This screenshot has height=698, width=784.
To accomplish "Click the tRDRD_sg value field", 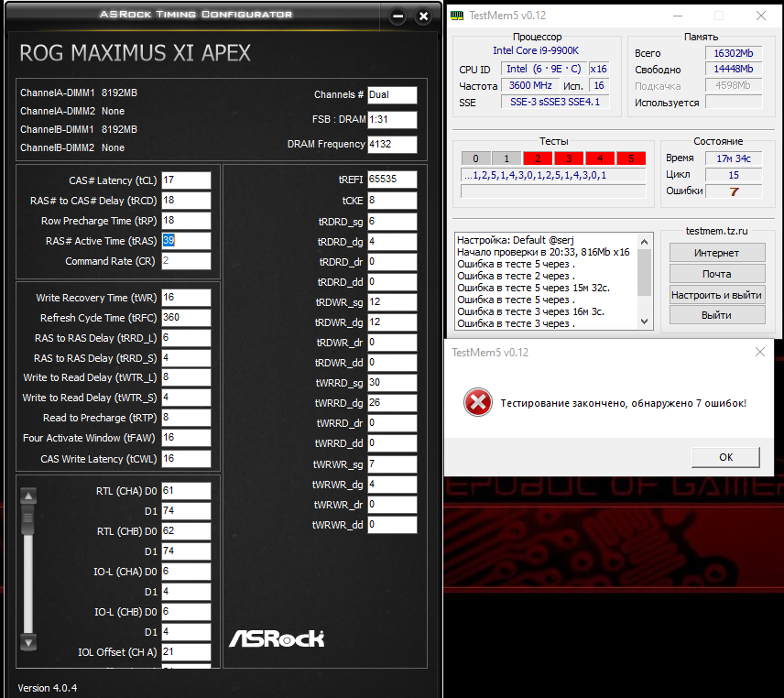I will pos(392,222).
